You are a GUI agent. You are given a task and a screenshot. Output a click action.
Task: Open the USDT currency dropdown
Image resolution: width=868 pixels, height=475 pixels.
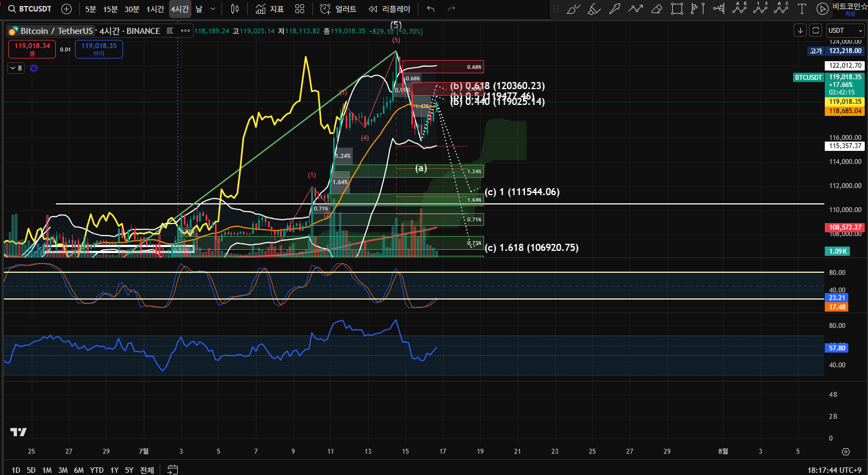pos(846,31)
